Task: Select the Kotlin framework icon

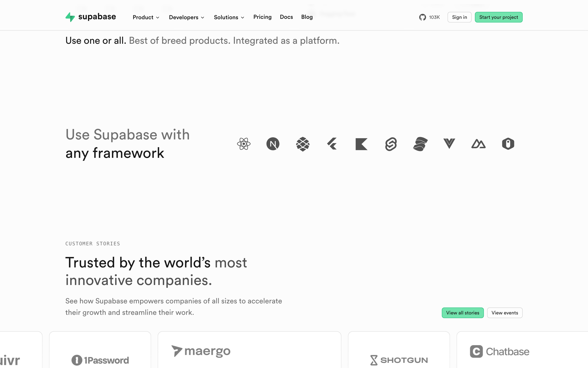Action: [x=361, y=144]
